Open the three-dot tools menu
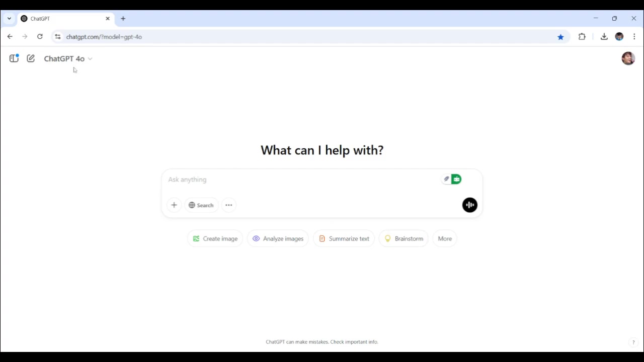The image size is (644, 362). point(229,205)
